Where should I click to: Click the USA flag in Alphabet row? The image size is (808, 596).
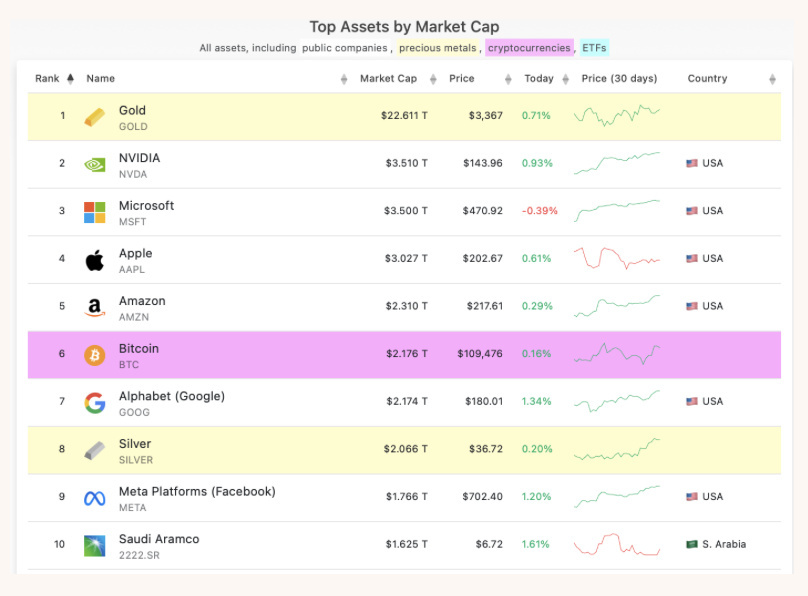click(692, 401)
